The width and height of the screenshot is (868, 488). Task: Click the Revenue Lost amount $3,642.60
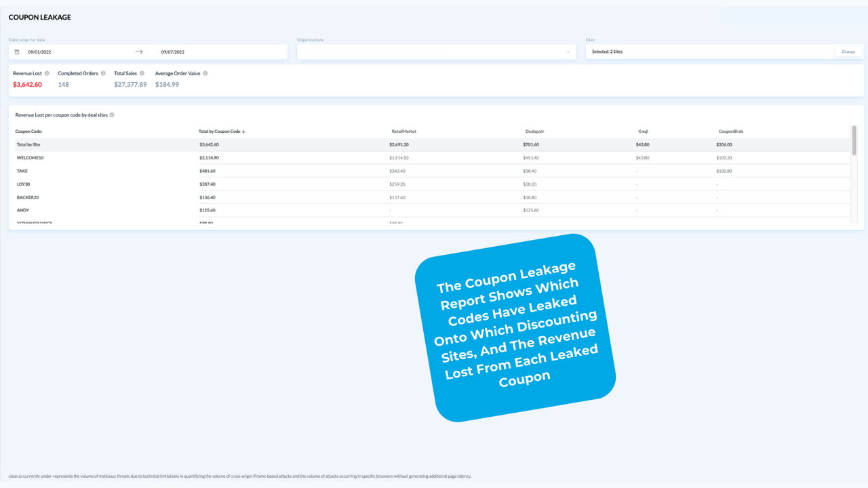point(28,85)
